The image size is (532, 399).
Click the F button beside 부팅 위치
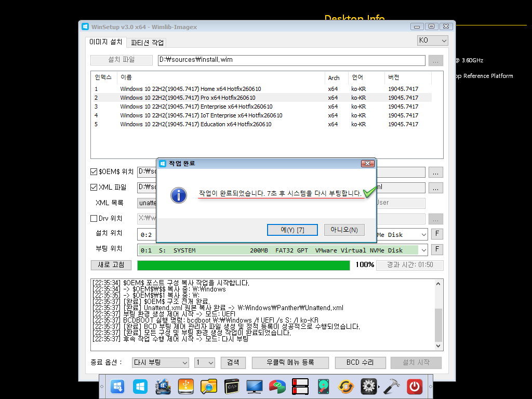[437, 249]
